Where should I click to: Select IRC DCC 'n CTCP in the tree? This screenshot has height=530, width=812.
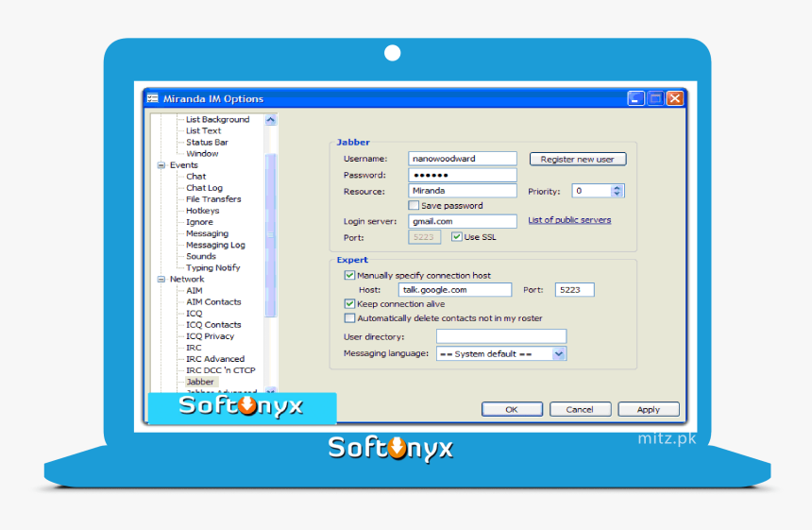coord(221,370)
